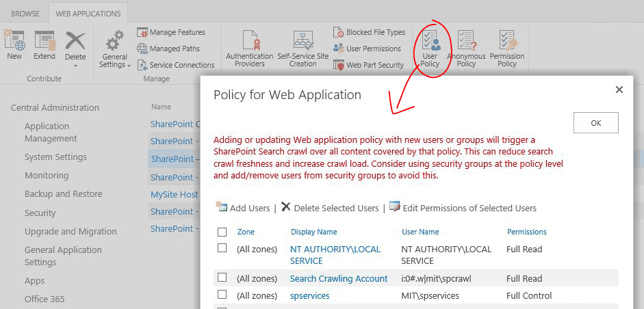Click the Extend web application icon
This screenshot has height=309, width=644.
(44, 40)
